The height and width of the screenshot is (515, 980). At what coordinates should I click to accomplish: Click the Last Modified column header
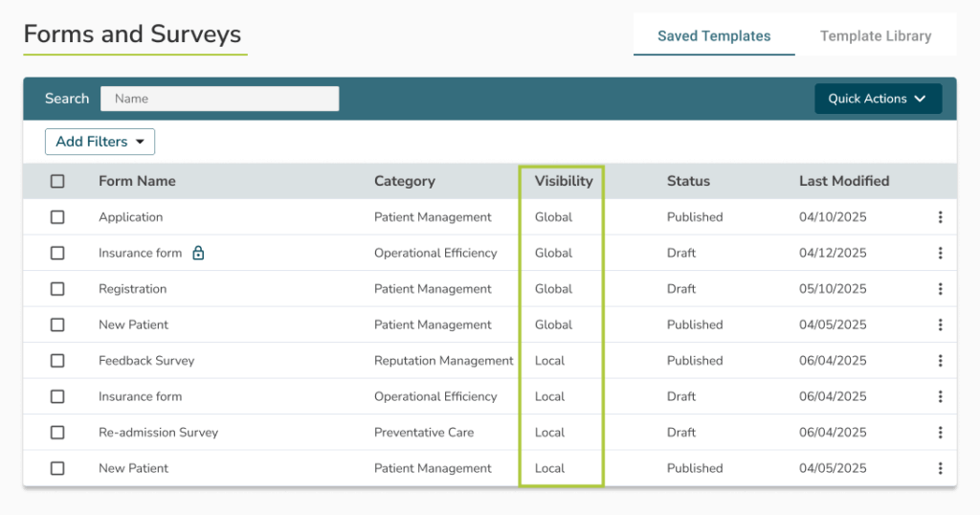tap(844, 181)
